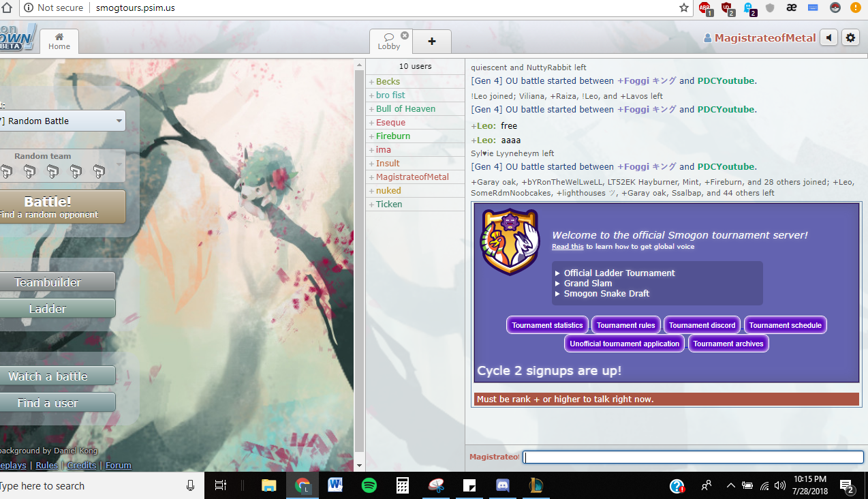Open the Forum footer link

tap(119, 465)
